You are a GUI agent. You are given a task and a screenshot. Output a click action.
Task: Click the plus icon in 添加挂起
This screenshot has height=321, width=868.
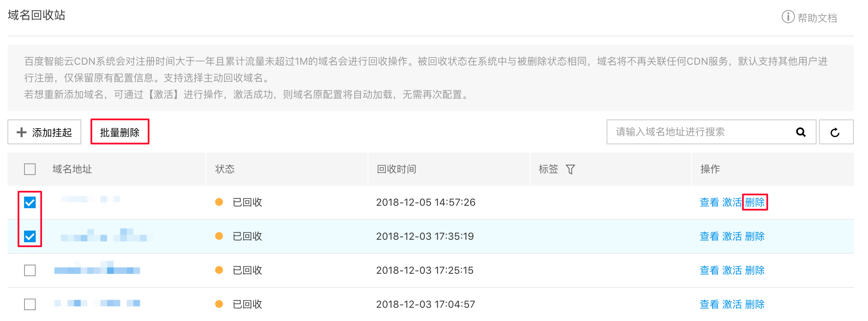pos(21,132)
